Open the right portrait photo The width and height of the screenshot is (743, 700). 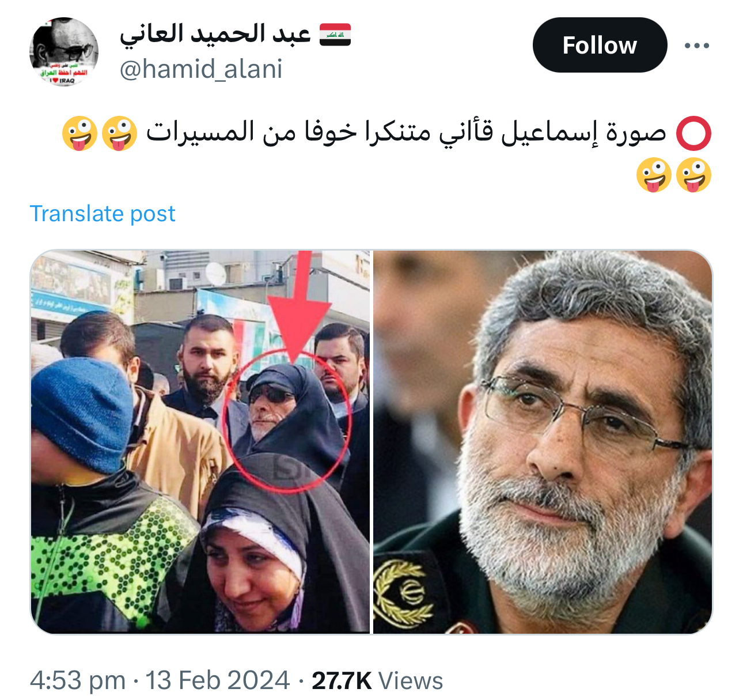543,442
